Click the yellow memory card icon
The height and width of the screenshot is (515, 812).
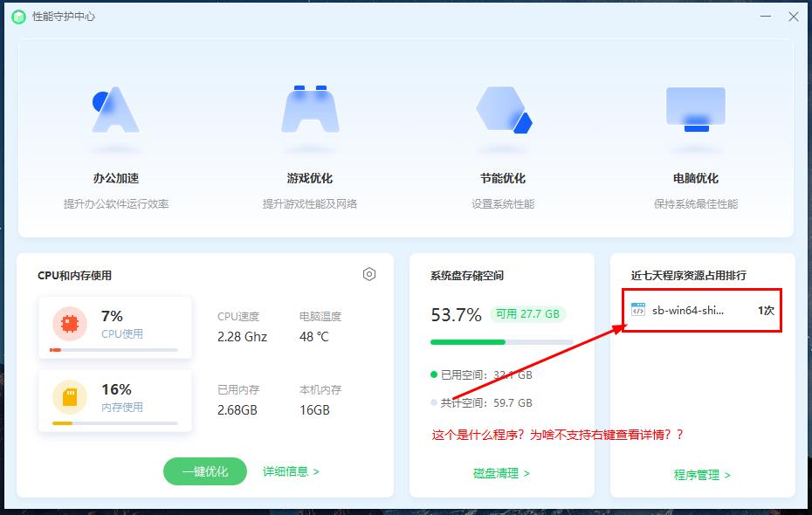pyautogui.click(x=70, y=397)
